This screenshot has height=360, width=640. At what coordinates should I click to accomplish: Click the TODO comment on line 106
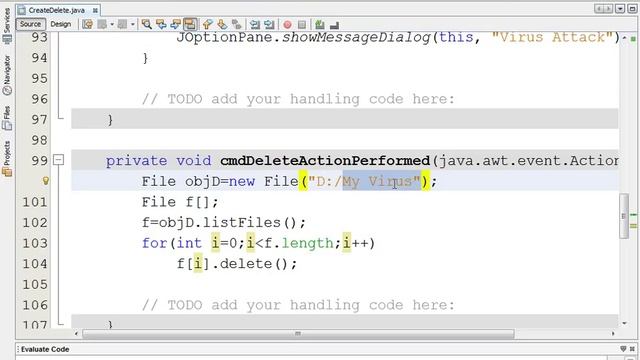pos(298,305)
